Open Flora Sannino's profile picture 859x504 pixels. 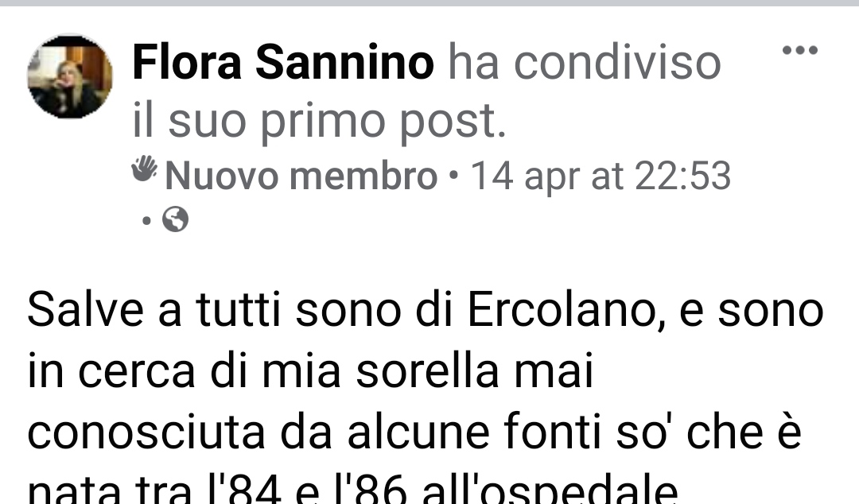click(70, 76)
